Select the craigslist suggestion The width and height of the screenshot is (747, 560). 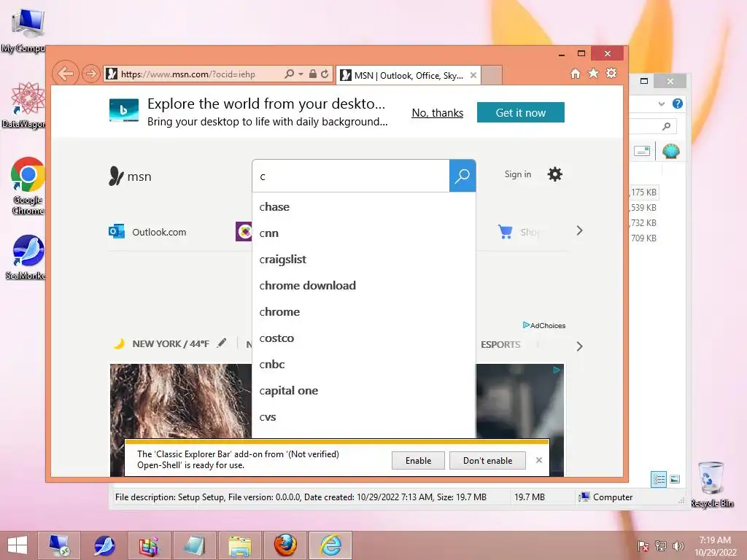point(363,260)
